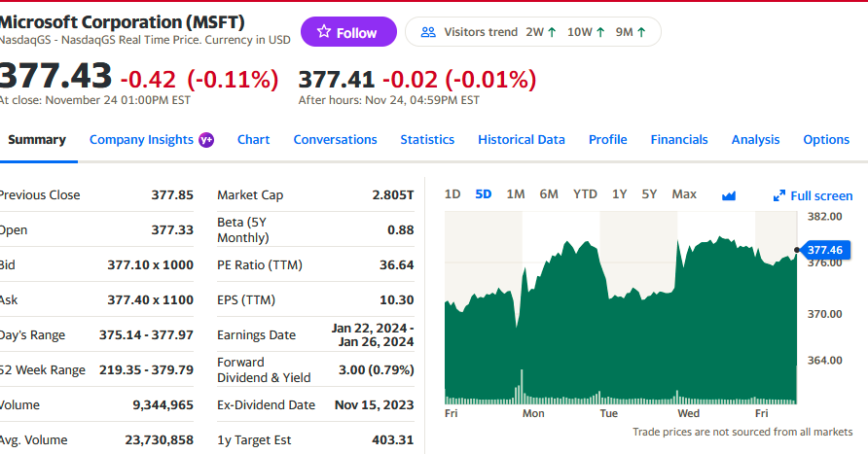Click the Company Insights premium badge icon
Image resolution: width=868 pixels, height=454 pixels.
tap(206, 140)
